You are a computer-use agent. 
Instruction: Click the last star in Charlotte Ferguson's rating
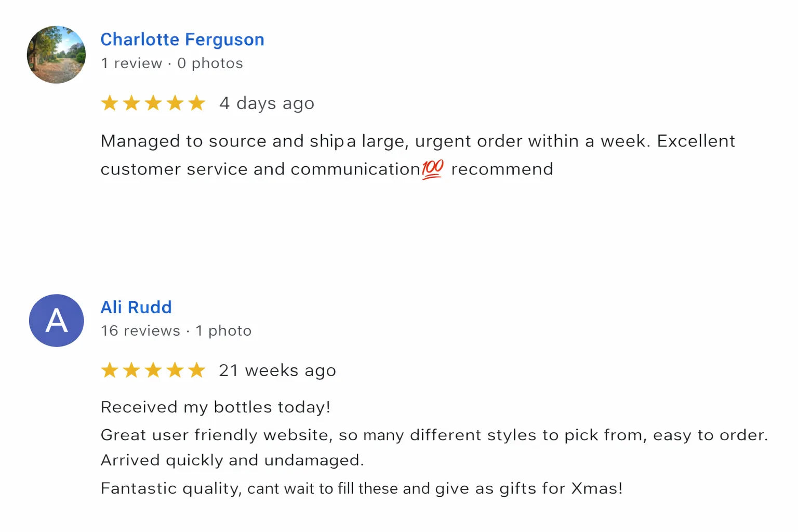pyautogui.click(x=197, y=103)
